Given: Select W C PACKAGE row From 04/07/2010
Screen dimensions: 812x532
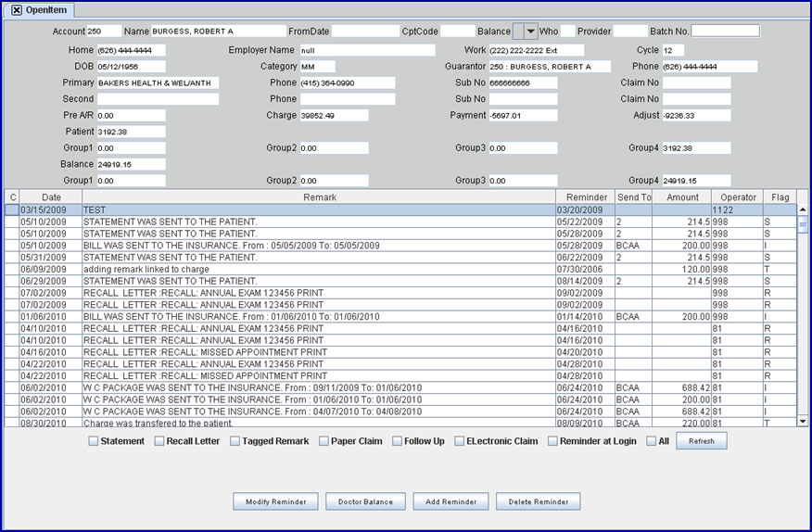Looking at the screenshot, I should [400, 412].
